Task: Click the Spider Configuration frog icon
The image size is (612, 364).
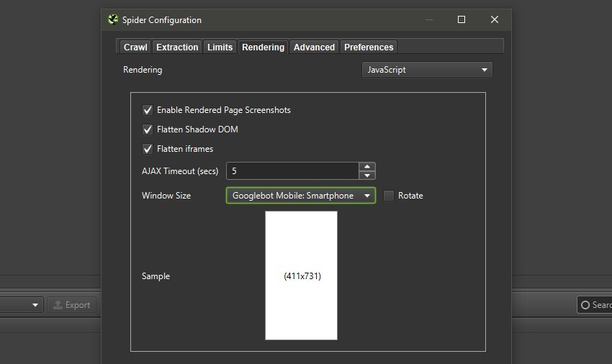Action: (x=113, y=19)
